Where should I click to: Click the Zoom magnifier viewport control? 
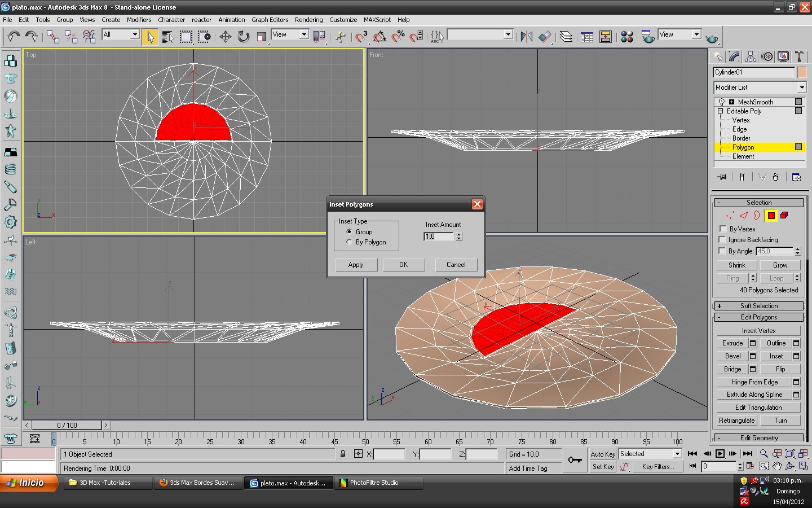pos(764,453)
